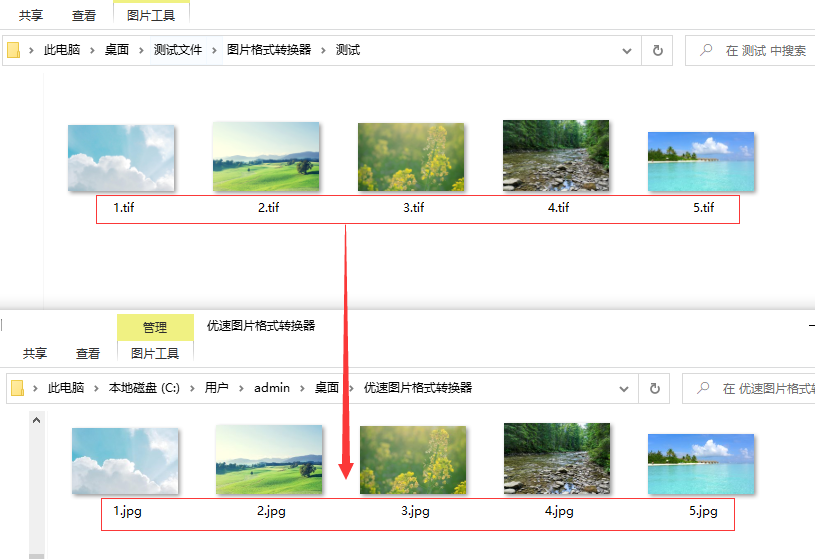The height and width of the screenshot is (559, 815).
Task: Go to 此电脑 in the top breadcrumb
Action: [62, 50]
